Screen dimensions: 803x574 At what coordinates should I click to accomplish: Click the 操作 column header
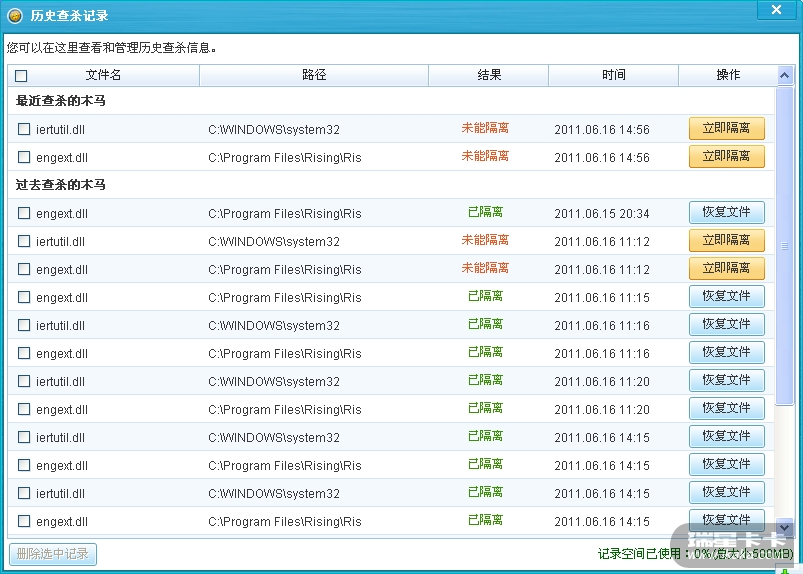click(728, 75)
